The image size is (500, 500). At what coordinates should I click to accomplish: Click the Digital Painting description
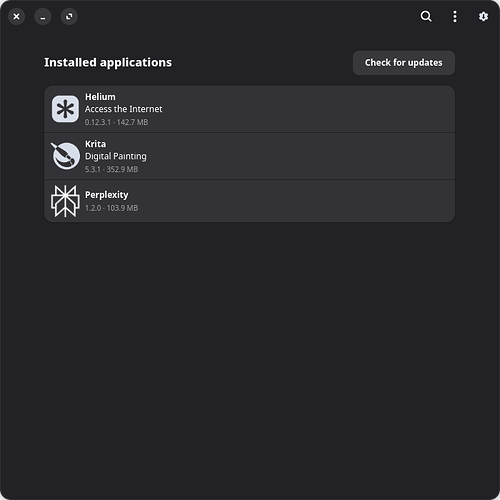coord(115,156)
